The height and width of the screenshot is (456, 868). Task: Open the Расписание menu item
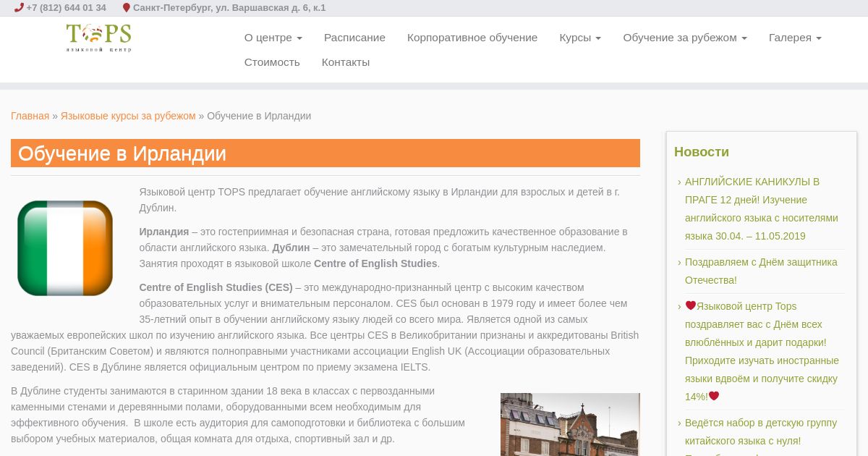[354, 38]
